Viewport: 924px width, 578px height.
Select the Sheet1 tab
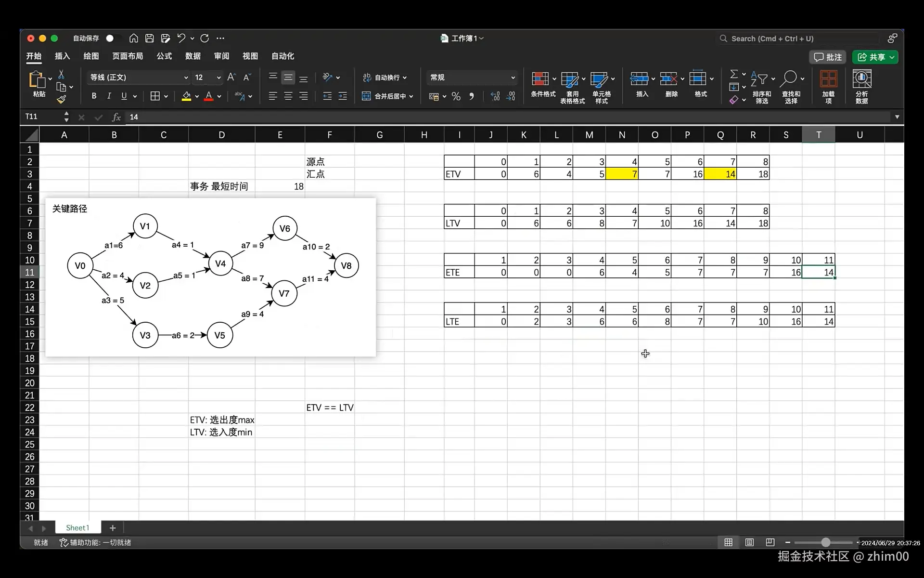pos(77,528)
